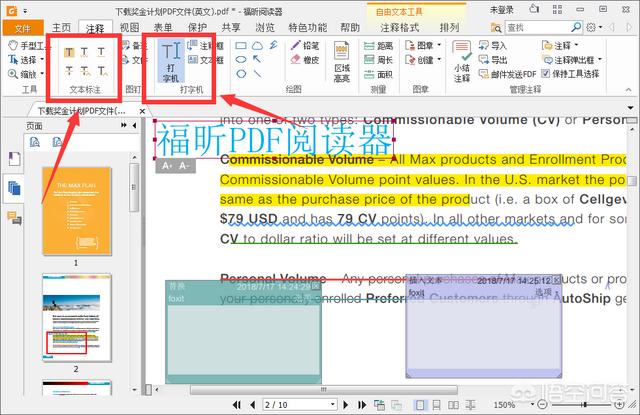Switch to the Form (表单) tab
This screenshot has width=640, height=415.
tap(163, 28)
